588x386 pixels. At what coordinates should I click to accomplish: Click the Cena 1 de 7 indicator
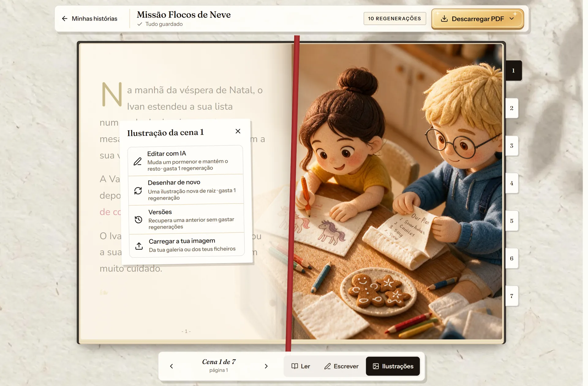(219, 362)
